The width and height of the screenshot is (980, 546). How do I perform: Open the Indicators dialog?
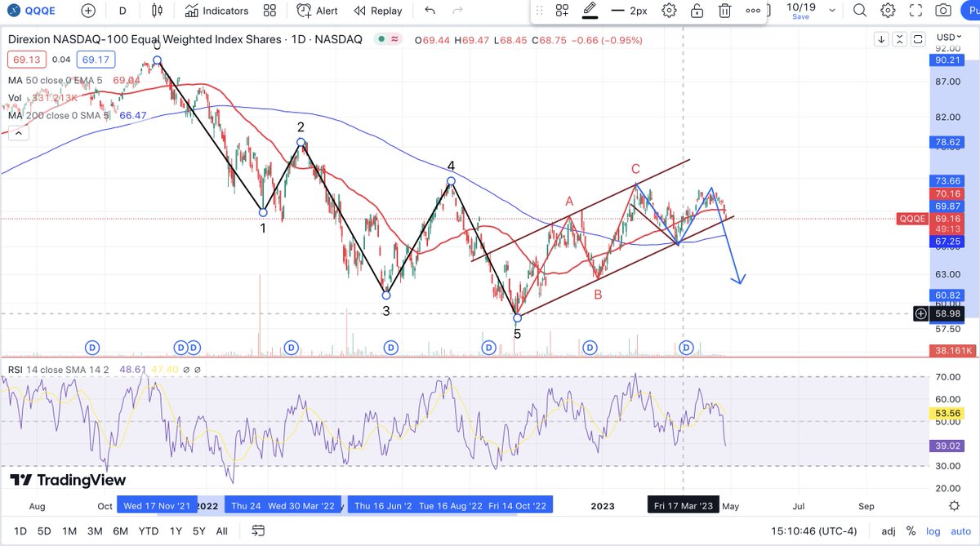pyautogui.click(x=216, y=11)
